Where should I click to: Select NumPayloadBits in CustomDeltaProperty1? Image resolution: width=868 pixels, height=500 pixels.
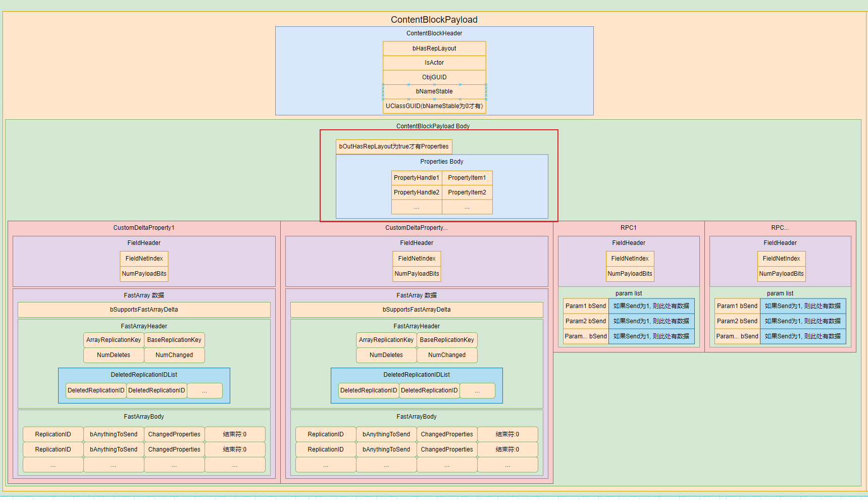point(144,274)
